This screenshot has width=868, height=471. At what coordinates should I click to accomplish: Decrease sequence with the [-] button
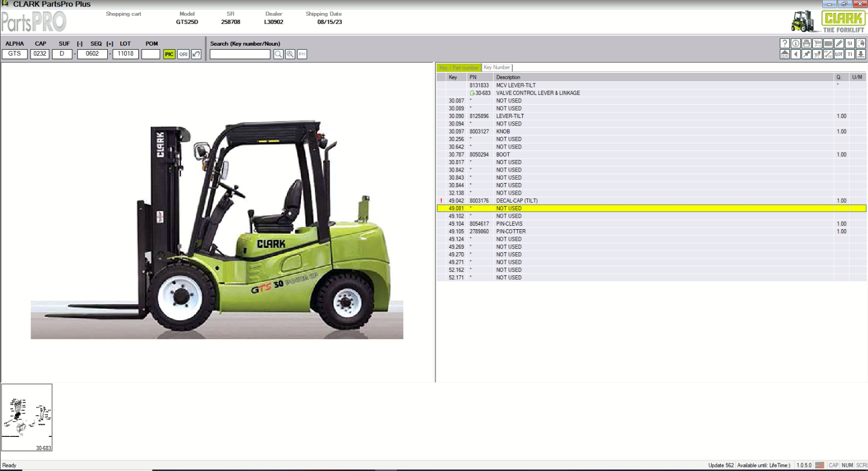coord(80,44)
